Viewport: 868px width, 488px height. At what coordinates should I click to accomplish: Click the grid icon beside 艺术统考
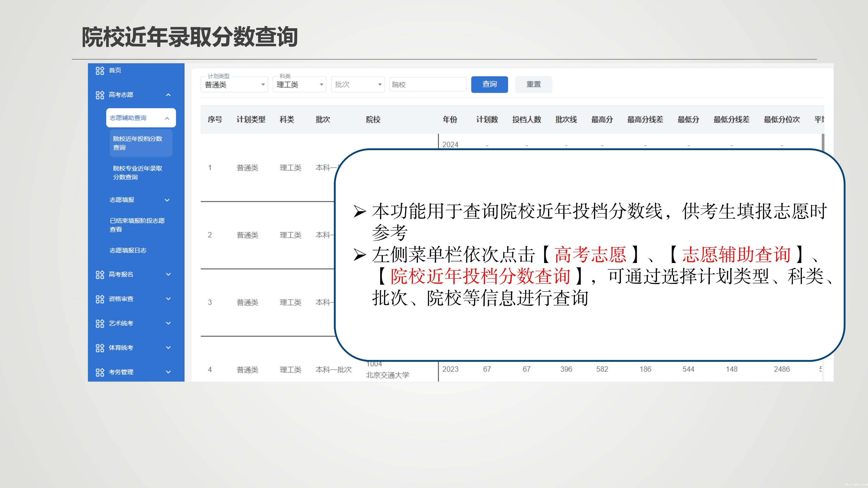100,323
